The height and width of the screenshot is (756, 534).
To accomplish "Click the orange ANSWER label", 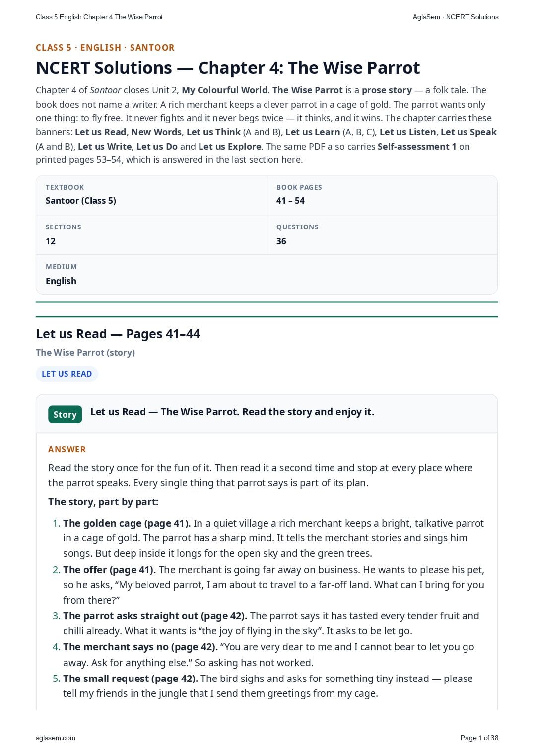I will pyautogui.click(x=67, y=449).
